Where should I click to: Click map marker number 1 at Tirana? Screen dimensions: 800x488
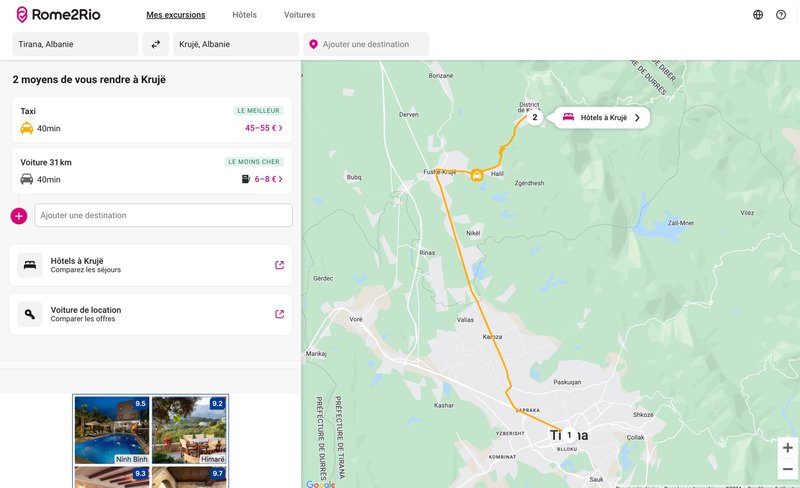[x=569, y=435]
